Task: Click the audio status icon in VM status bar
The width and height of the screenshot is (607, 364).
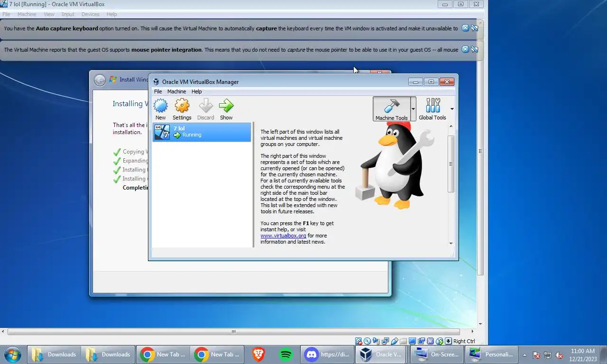Action: click(x=377, y=341)
